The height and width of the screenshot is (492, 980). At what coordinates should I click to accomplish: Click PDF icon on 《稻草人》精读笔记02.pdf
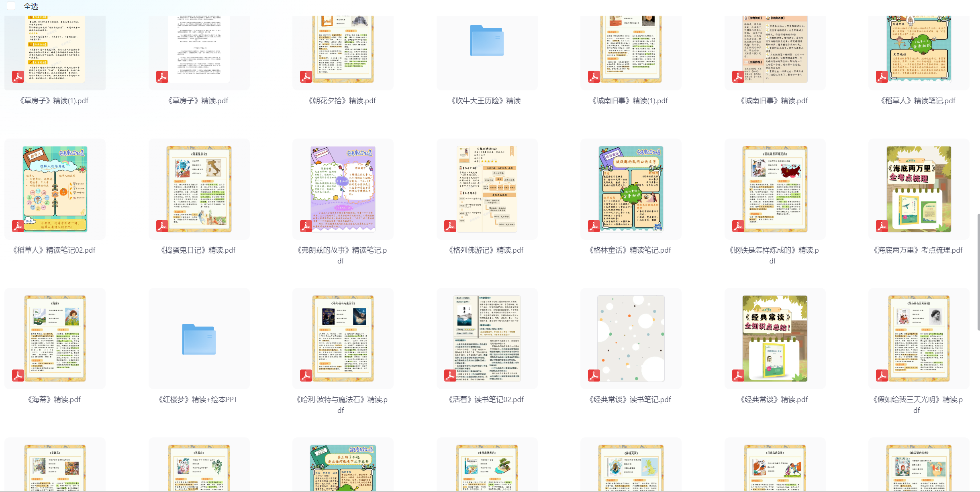pos(18,226)
